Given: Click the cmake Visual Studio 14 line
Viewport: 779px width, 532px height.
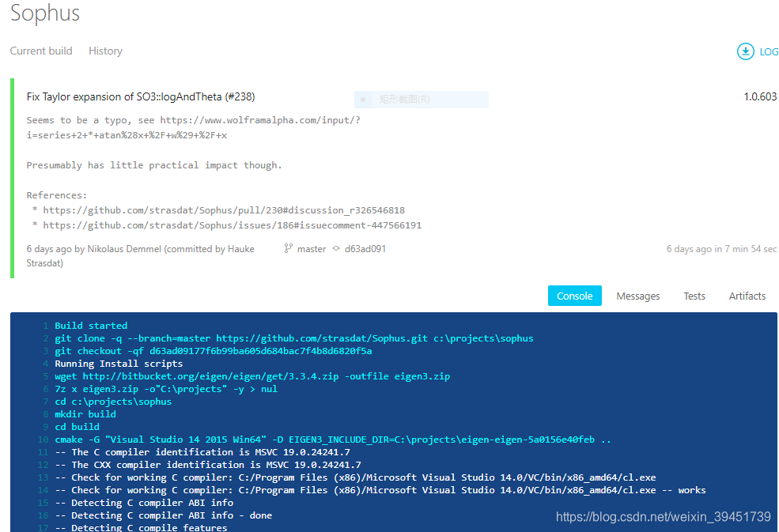Looking at the screenshot, I should [x=333, y=440].
